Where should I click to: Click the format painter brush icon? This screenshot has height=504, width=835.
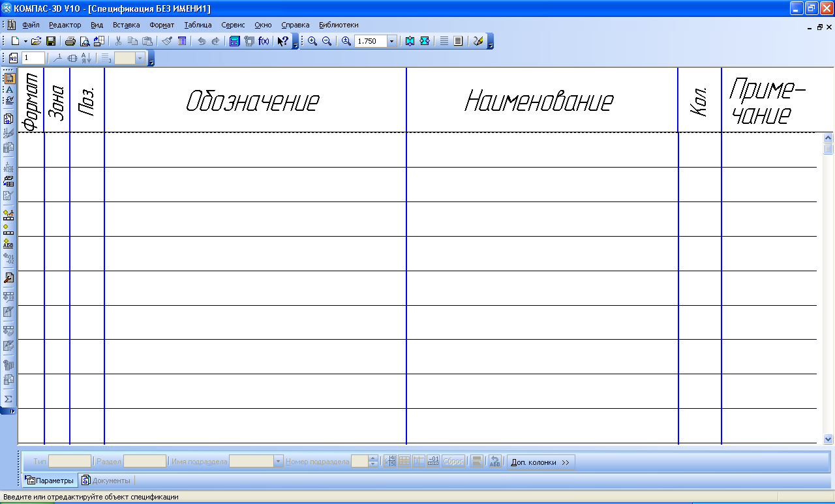167,41
